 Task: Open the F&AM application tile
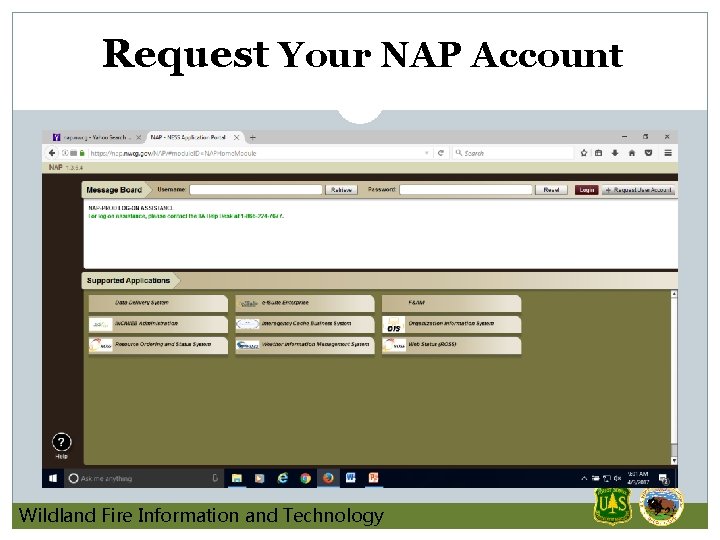451,303
